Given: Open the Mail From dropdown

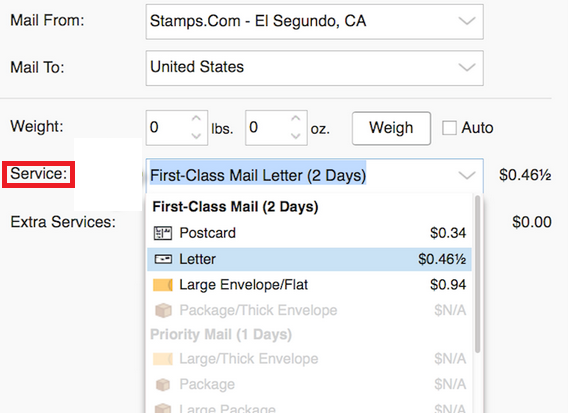Looking at the screenshot, I should (314, 21).
